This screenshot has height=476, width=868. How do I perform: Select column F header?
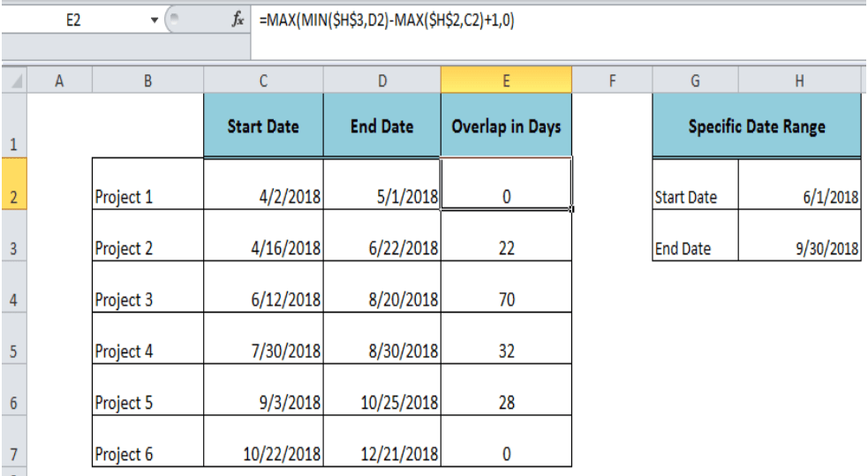[612, 80]
